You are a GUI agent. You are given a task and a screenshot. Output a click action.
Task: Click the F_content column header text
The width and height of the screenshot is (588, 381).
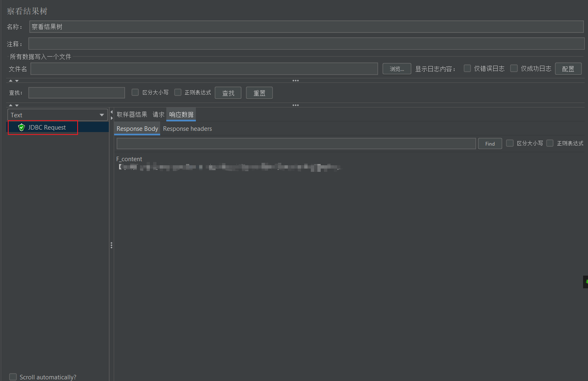tap(129, 159)
